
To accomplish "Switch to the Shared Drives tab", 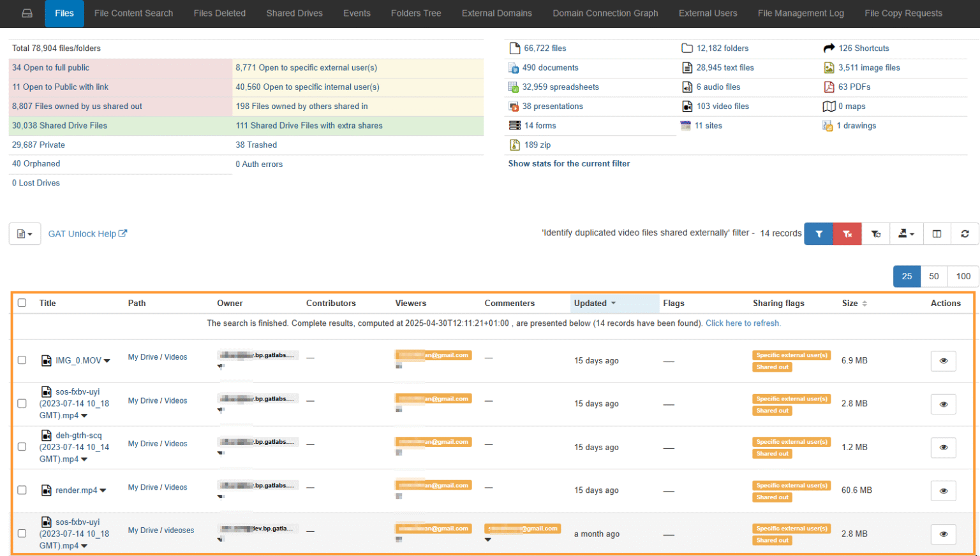I will pyautogui.click(x=294, y=13).
